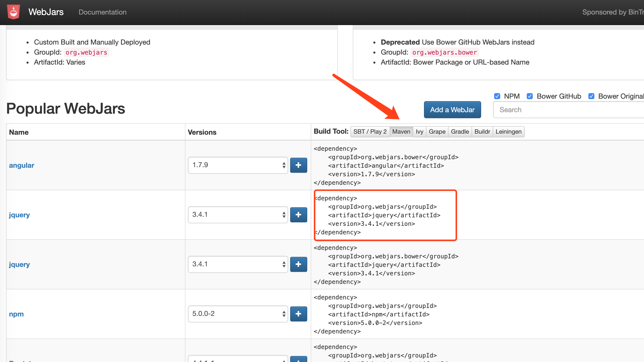This screenshot has width=644, height=362.
Task: Open the jquery version dropdown showing 3.4.1
Action: [238, 215]
